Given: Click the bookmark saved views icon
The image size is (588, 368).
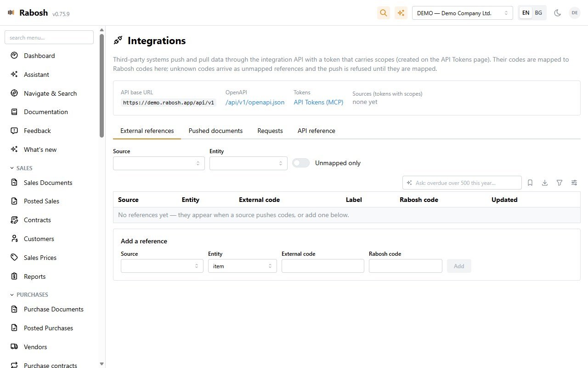Looking at the screenshot, I should click(530, 183).
